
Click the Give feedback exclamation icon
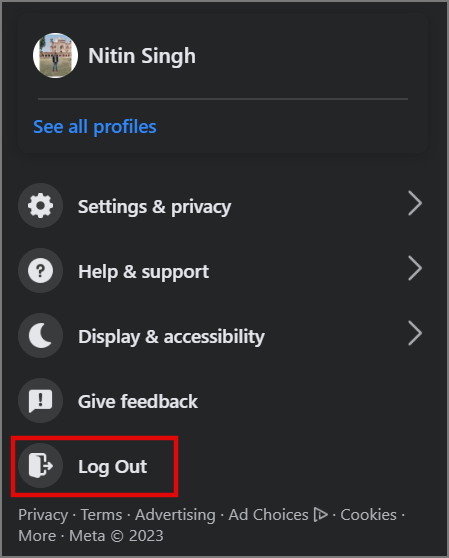pos(41,401)
